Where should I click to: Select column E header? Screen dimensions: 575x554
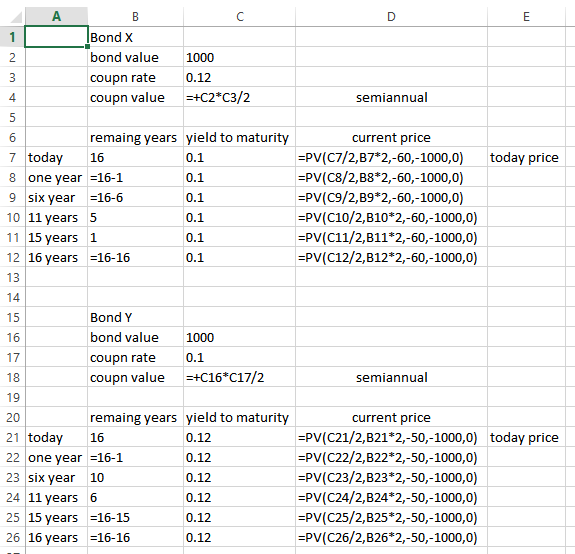526,16
